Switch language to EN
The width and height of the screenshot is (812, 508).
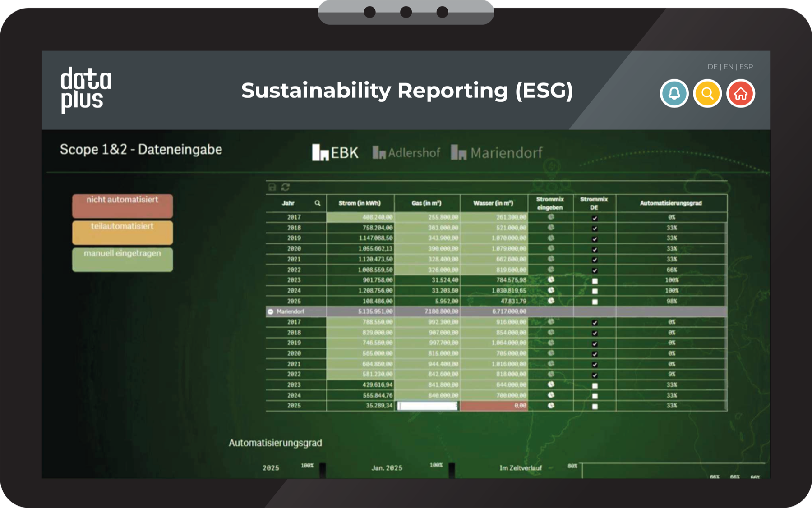729,67
